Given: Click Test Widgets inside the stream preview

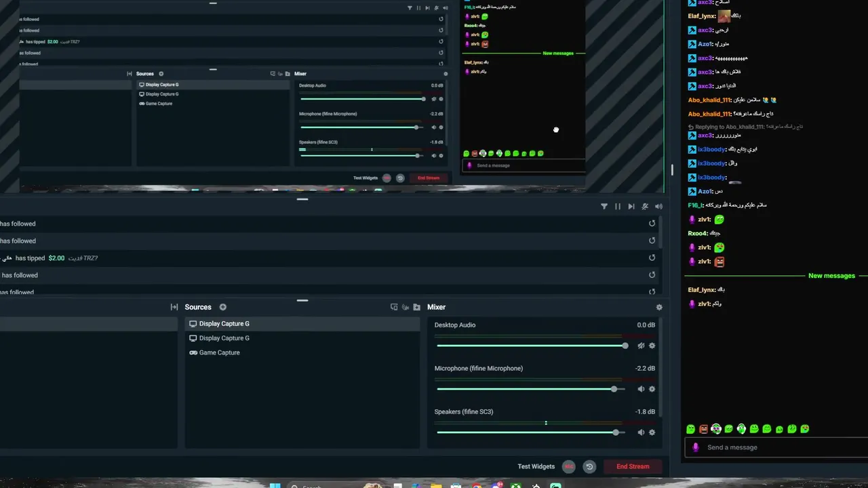Looking at the screenshot, I should pos(366,178).
